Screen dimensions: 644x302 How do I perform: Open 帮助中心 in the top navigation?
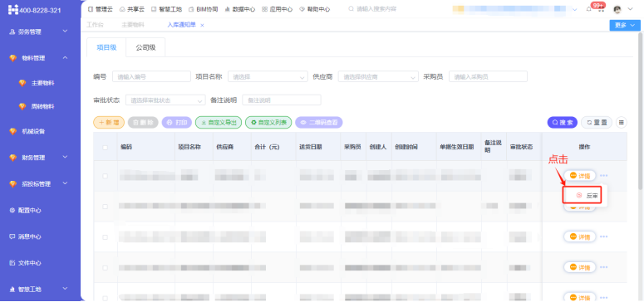coord(315,9)
